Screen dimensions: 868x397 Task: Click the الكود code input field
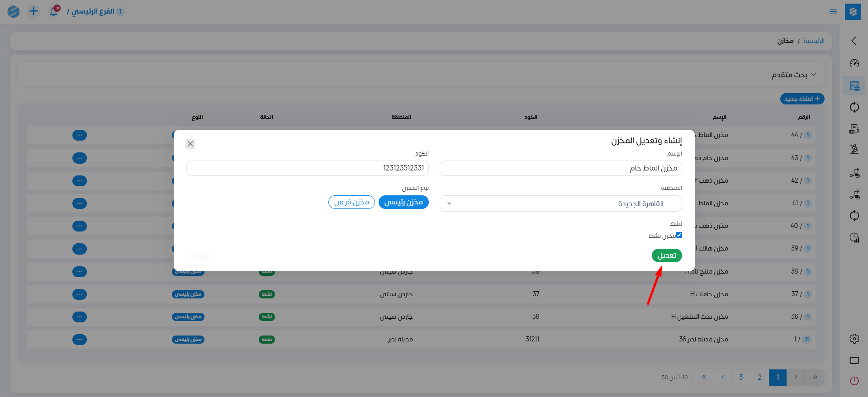pyautogui.click(x=307, y=168)
